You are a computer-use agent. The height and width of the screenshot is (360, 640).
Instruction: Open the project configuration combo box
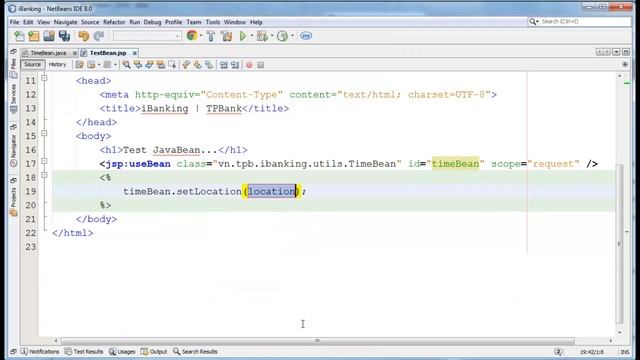tap(147, 36)
